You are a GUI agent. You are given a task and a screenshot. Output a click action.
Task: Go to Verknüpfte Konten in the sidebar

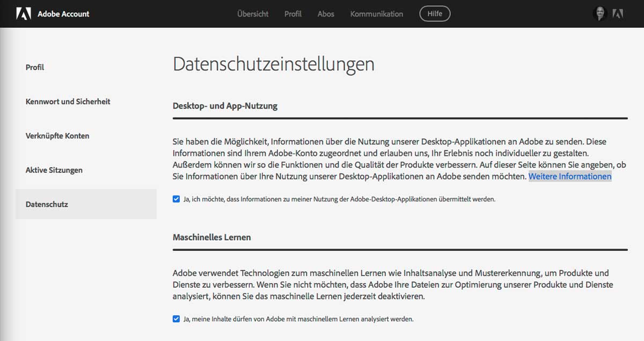57,136
